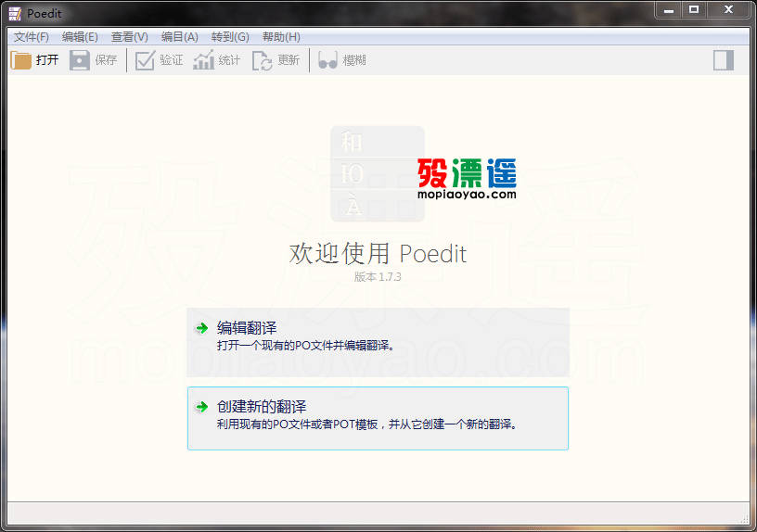Click the green arrow beside 创建新的翻译

coord(202,407)
